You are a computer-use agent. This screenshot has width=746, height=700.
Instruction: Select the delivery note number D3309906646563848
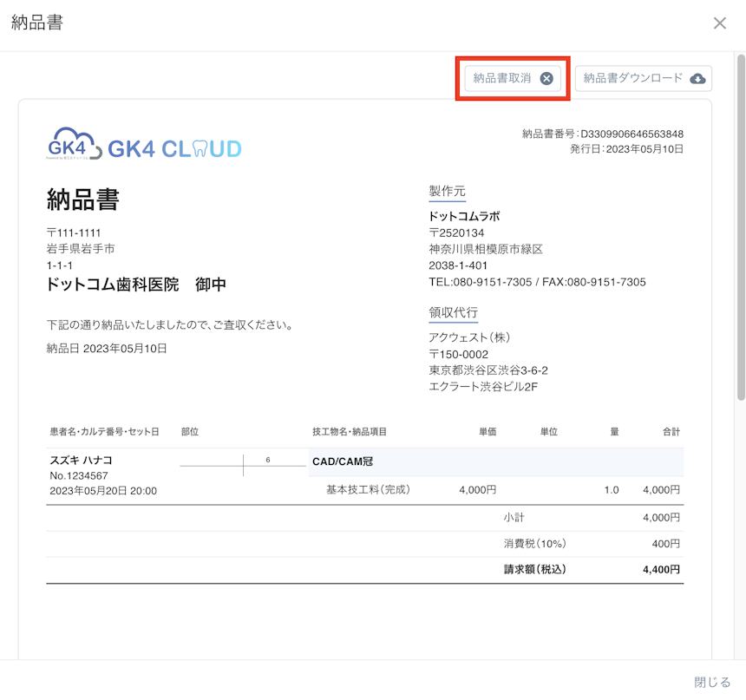631,134
